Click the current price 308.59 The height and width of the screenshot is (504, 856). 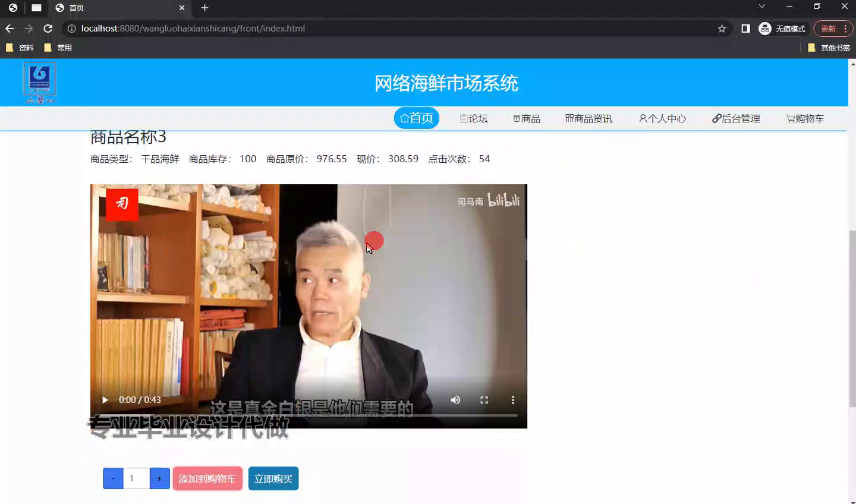(404, 159)
